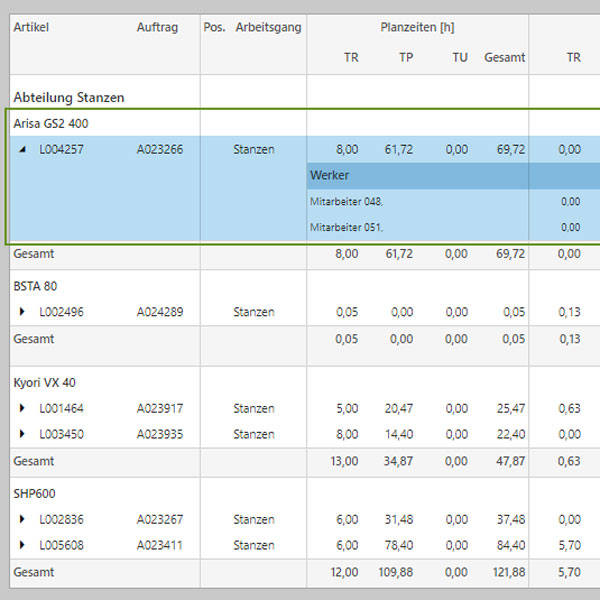Select the Arisa GS2 400 machine group row

(x=50, y=123)
